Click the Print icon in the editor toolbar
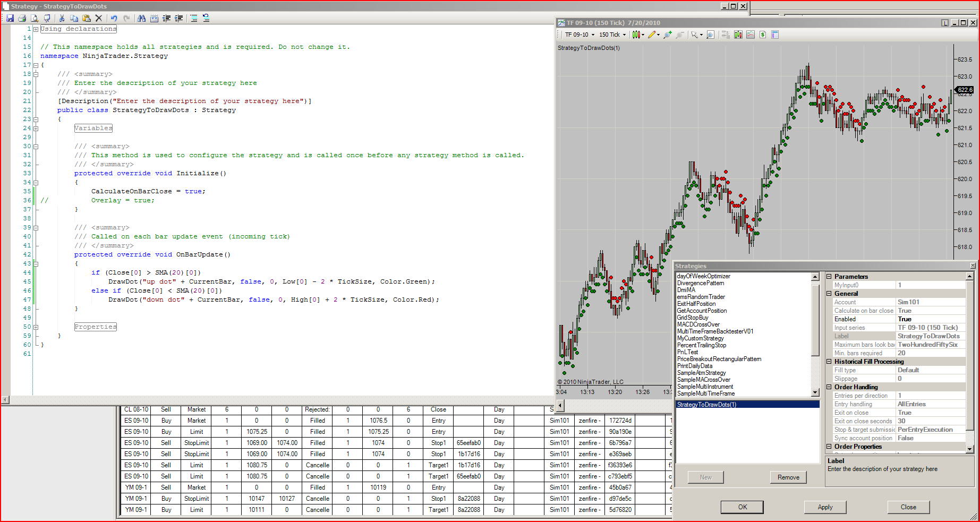The height and width of the screenshot is (522, 980). [22, 18]
